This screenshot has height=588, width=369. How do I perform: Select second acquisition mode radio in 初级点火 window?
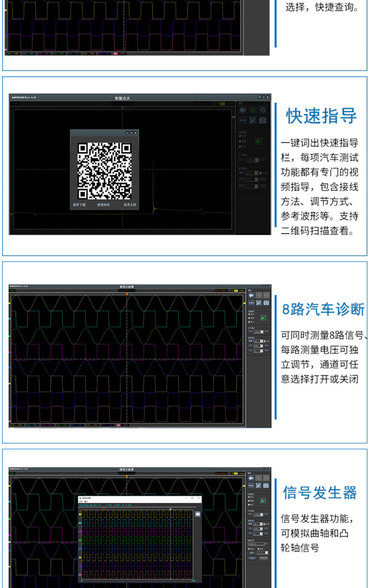tap(240, 141)
